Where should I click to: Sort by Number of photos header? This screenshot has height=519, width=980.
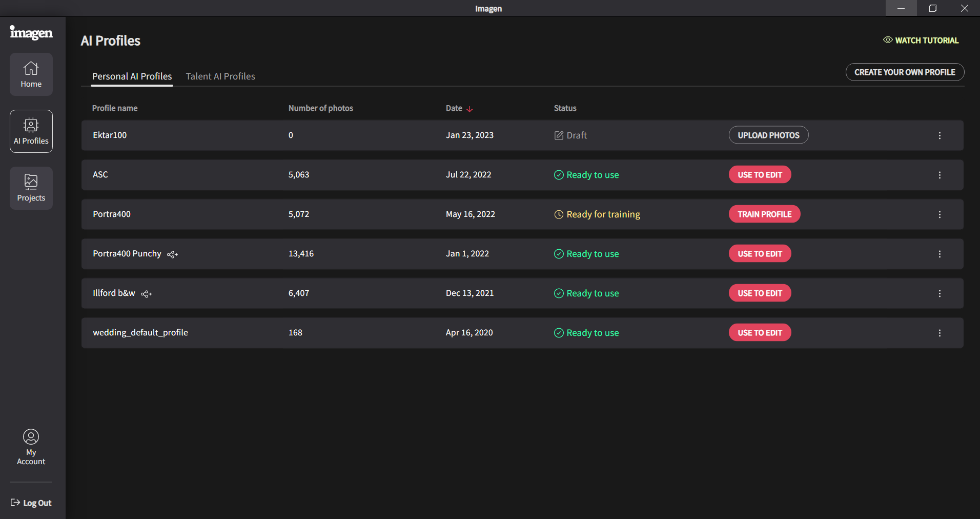[321, 108]
